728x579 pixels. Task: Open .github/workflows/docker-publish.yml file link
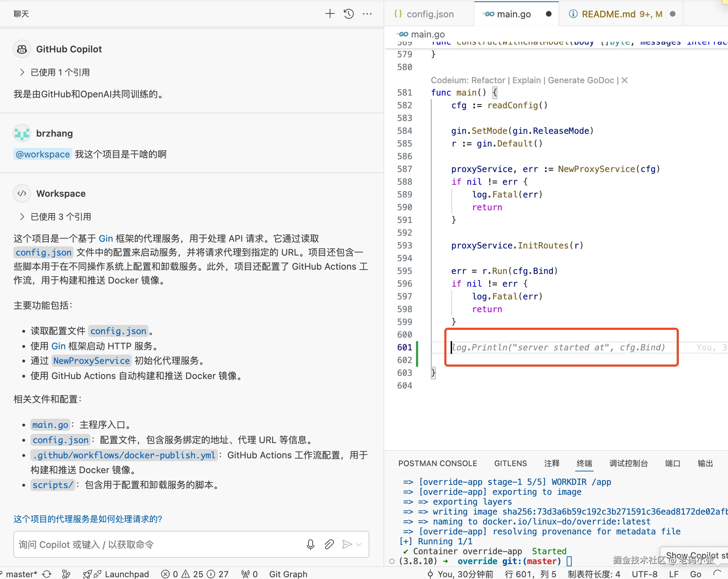point(124,455)
